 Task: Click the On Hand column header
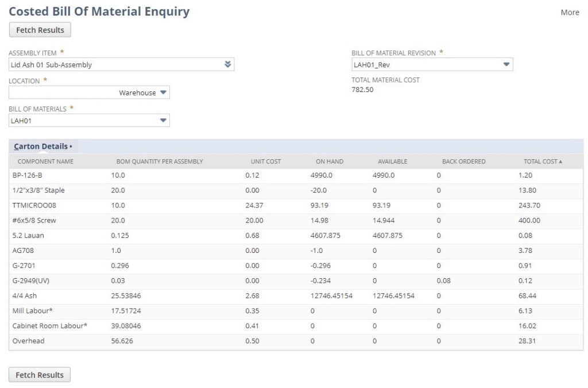(328, 162)
